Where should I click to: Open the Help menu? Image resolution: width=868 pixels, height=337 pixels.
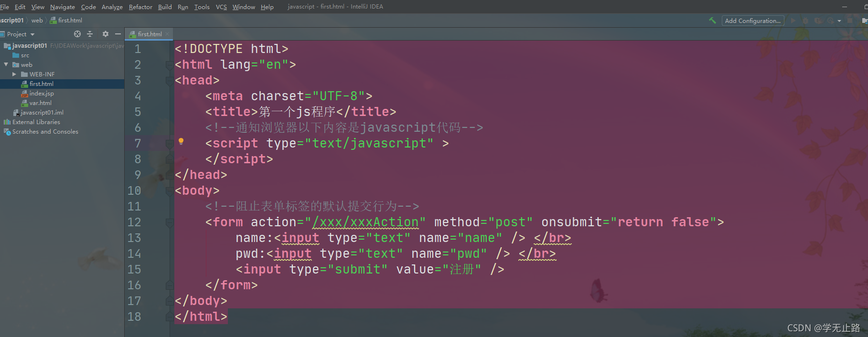point(267,7)
